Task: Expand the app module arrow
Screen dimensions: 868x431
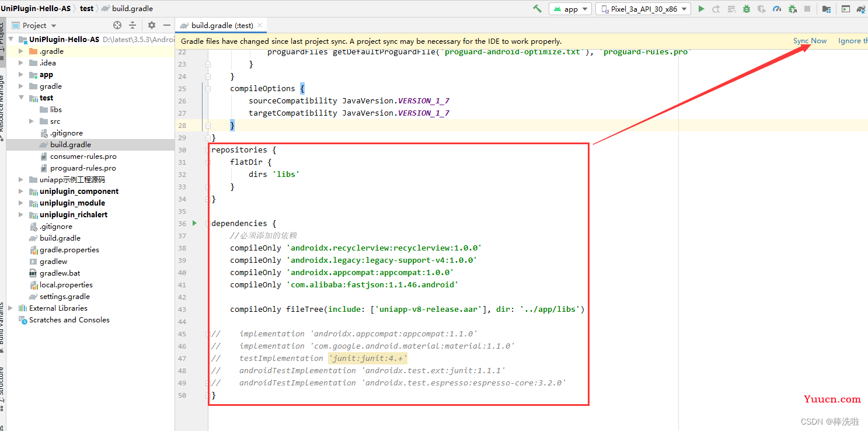Action: tap(22, 75)
